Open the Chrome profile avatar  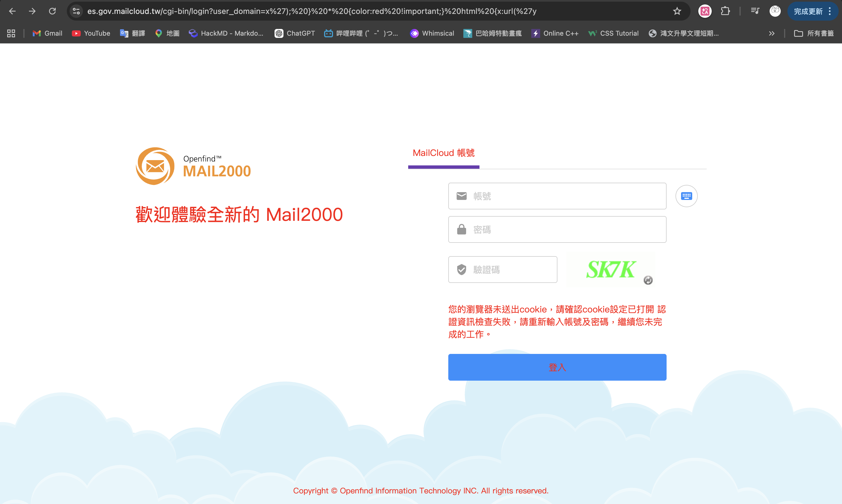coord(775,11)
